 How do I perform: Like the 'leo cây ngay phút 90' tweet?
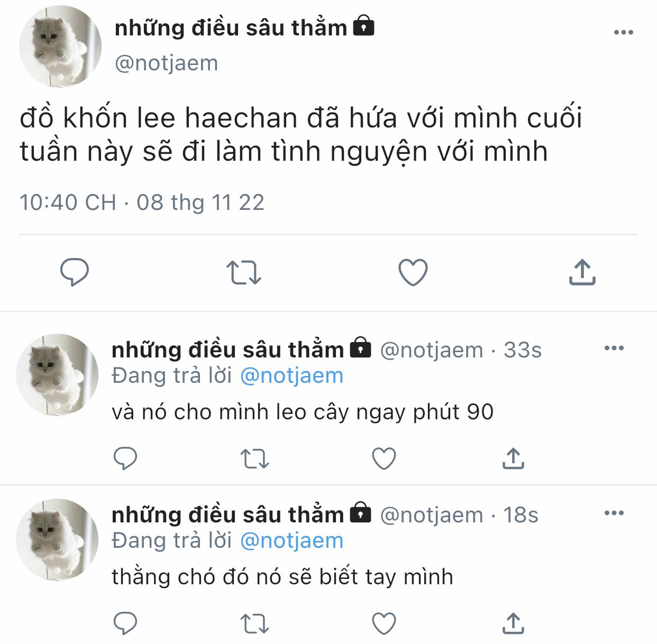click(x=384, y=458)
